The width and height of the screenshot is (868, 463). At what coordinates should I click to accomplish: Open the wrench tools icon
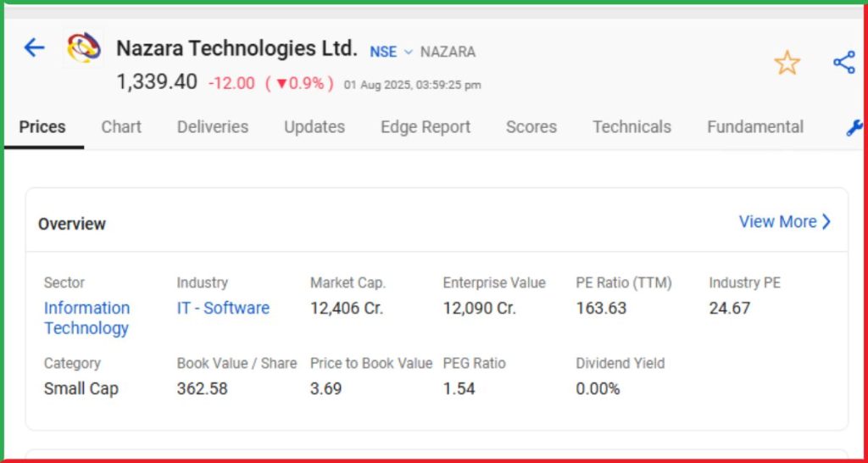pyautogui.click(x=854, y=128)
